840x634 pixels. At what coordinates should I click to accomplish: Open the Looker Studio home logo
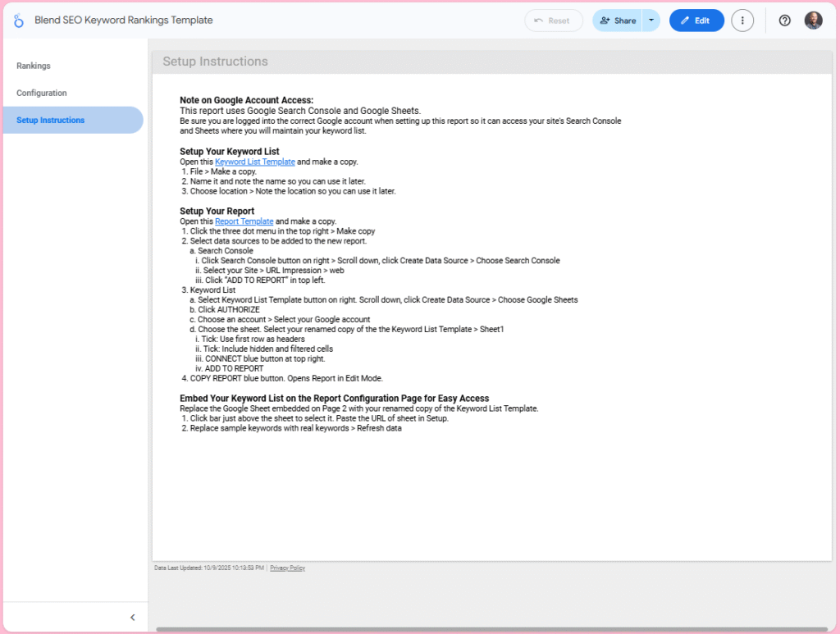[19, 20]
